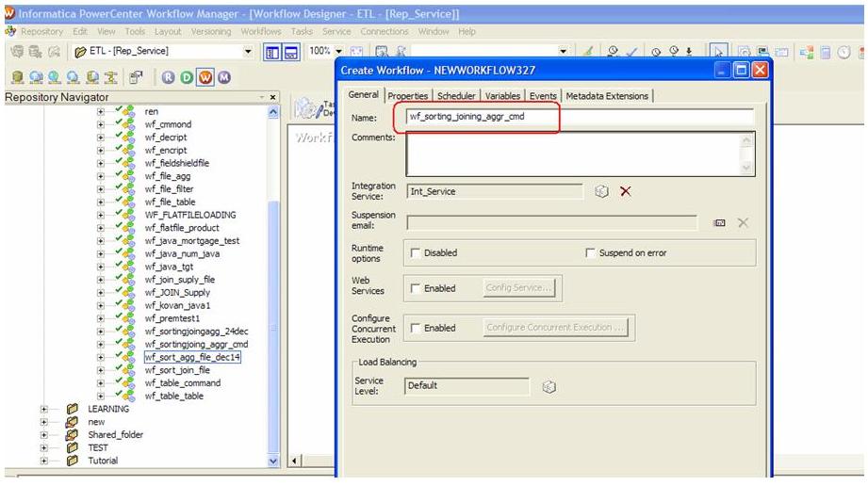Screen dimensions: 868x486
Task: Click the download arrow icon in toolbar
Action: click(x=689, y=51)
